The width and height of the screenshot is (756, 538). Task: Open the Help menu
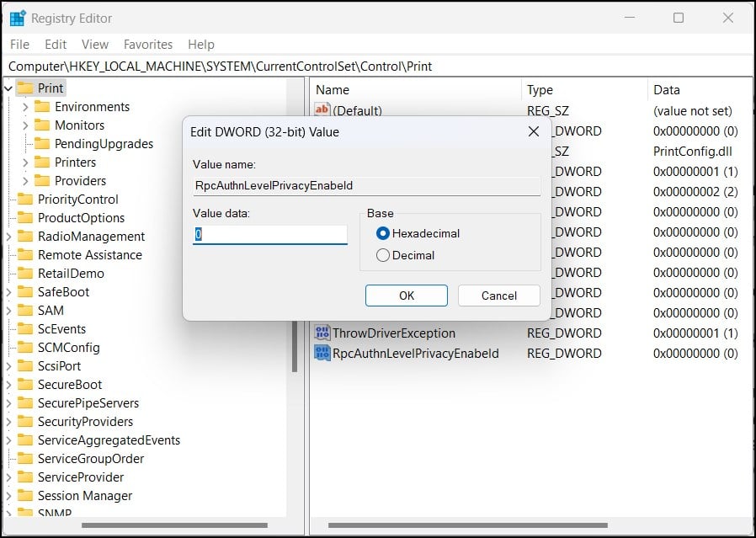click(x=201, y=45)
